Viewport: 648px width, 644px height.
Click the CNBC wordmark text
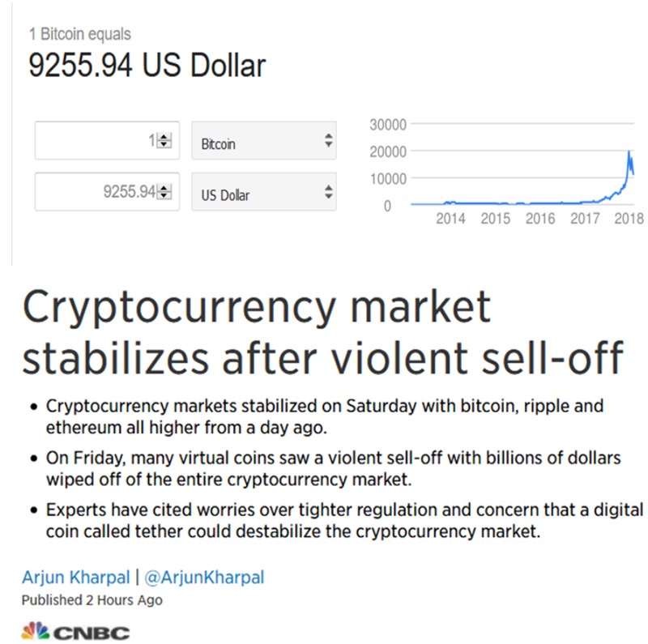92,633
